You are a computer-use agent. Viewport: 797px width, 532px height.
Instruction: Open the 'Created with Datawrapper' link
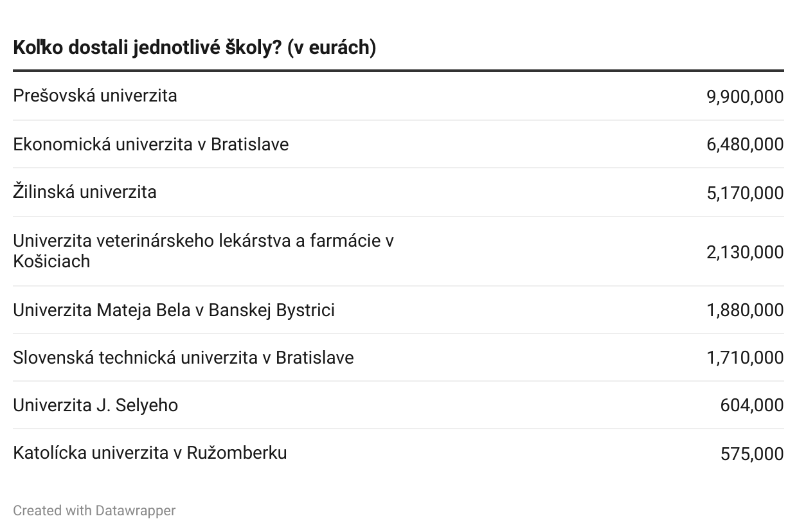(94, 511)
